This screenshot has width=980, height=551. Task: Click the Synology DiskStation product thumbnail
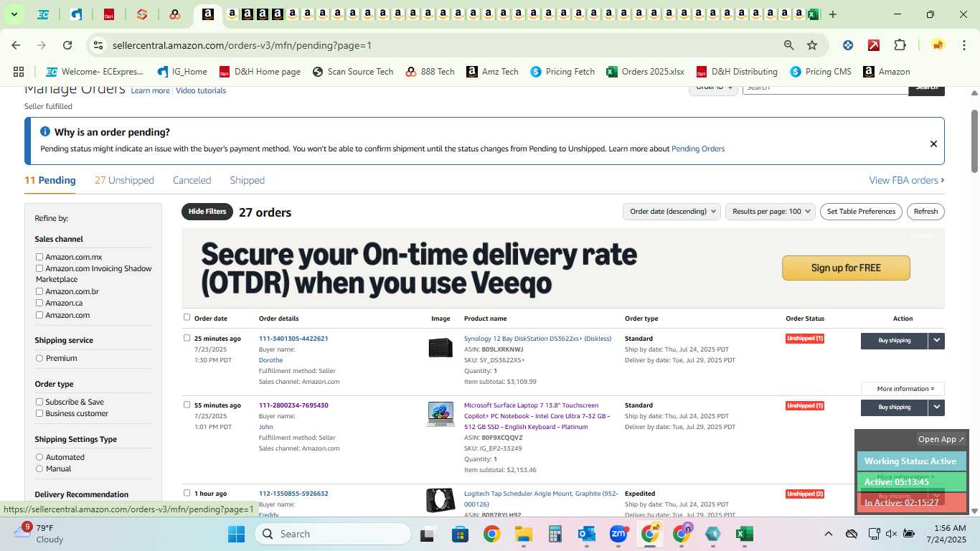click(440, 348)
